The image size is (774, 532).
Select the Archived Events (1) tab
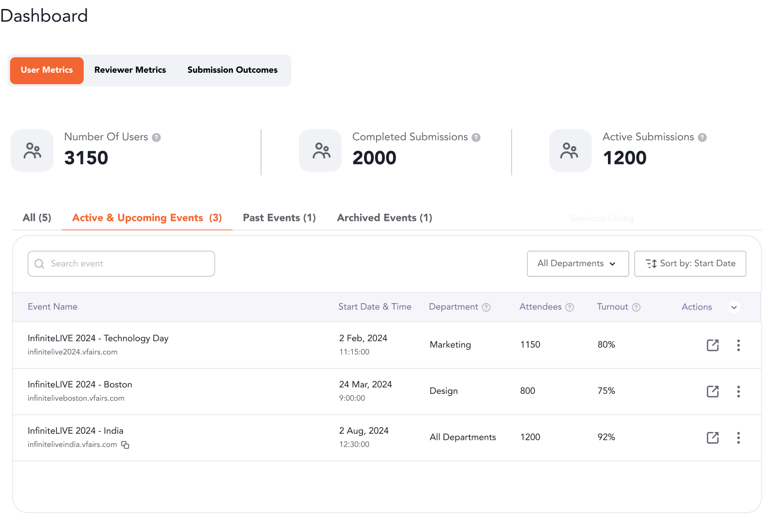coord(385,218)
